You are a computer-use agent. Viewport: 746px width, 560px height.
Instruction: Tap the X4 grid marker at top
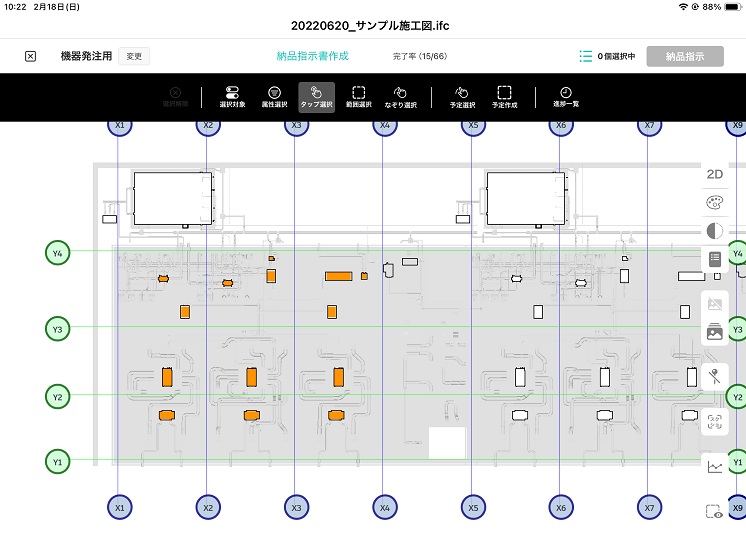[x=384, y=126]
